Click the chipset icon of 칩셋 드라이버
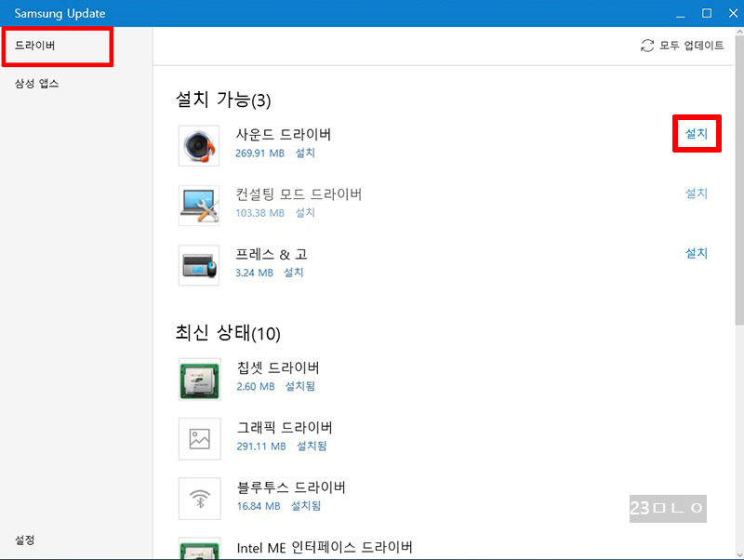The width and height of the screenshot is (744, 560). click(x=199, y=380)
